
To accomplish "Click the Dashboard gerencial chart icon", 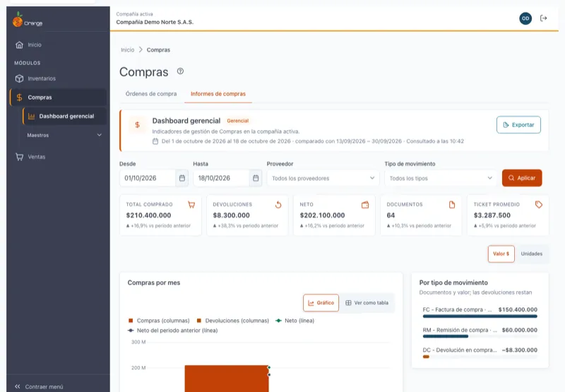I will click(x=32, y=117).
